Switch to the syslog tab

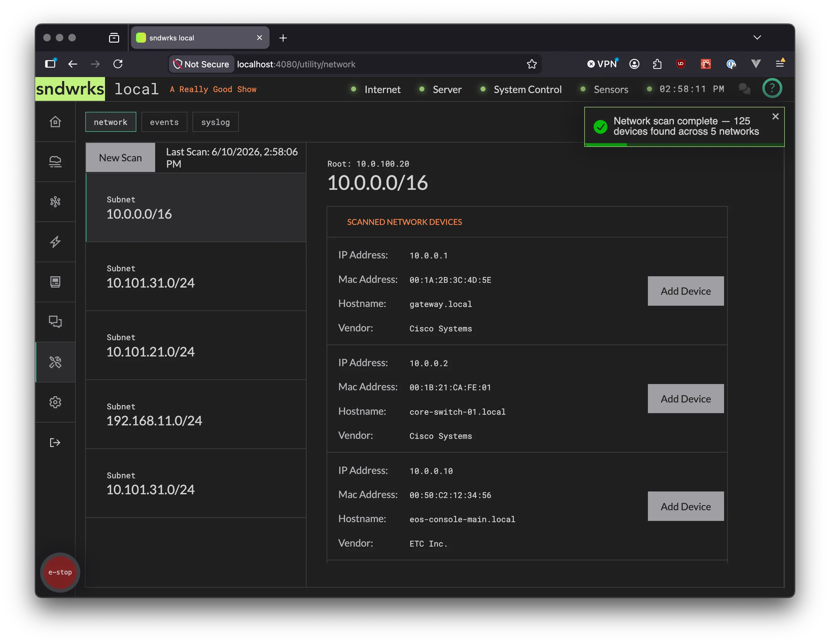(x=215, y=122)
